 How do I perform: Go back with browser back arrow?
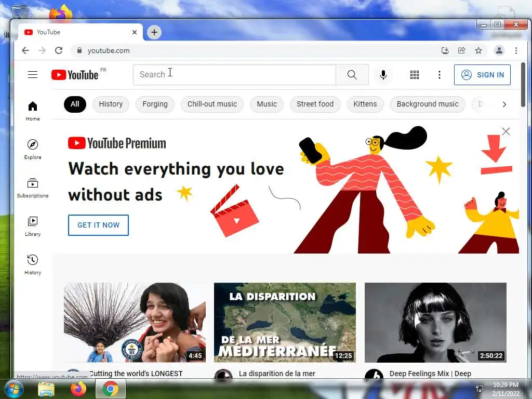(25, 50)
